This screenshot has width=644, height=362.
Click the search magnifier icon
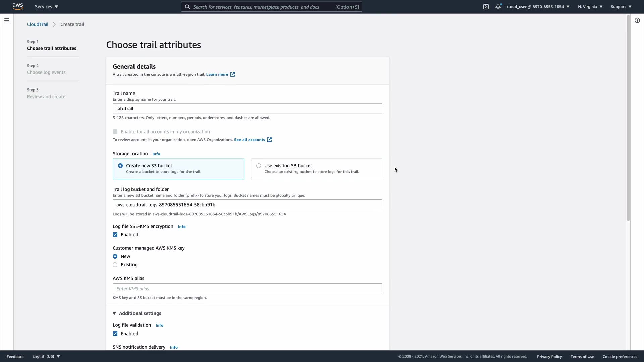click(187, 7)
